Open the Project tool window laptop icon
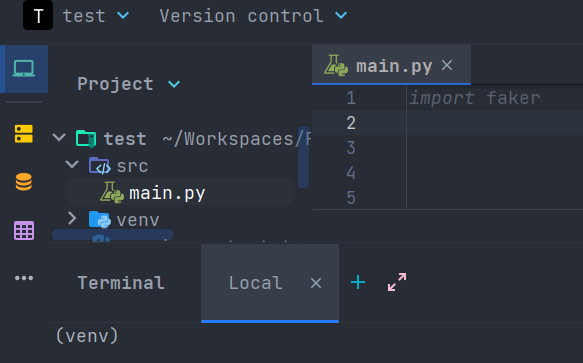This screenshot has width=583, height=363. [x=24, y=69]
